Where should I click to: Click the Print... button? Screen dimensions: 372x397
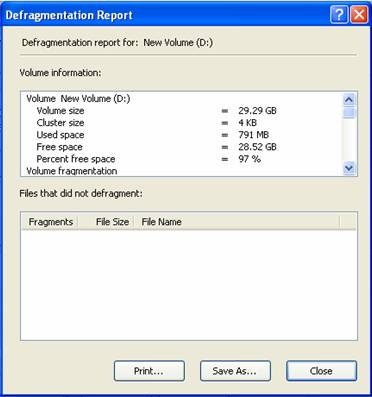149,371
